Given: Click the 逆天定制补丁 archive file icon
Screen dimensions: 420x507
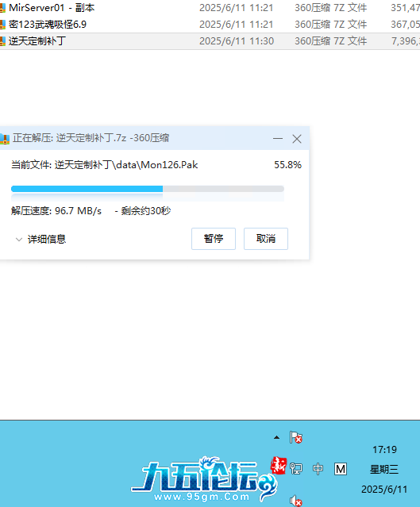Looking at the screenshot, I should pyautogui.click(x=2, y=41).
